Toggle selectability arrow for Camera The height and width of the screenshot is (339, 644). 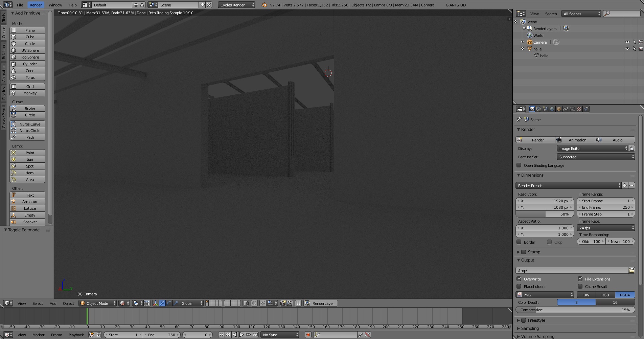pyautogui.click(x=634, y=42)
